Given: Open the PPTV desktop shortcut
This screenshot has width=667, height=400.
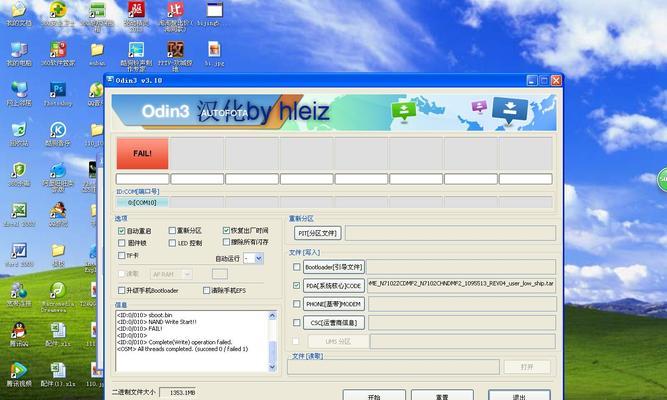Looking at the screenshot, I should tap(175, 50).
